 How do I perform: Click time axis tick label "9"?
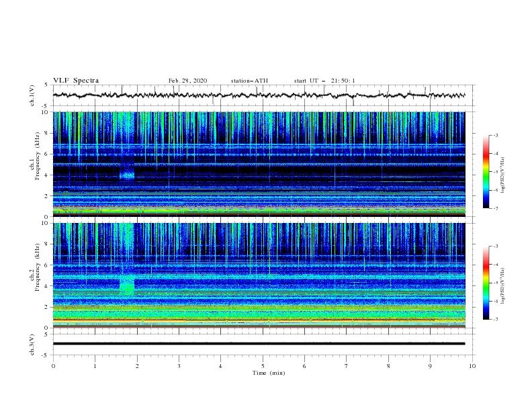(x=430, y=366)
